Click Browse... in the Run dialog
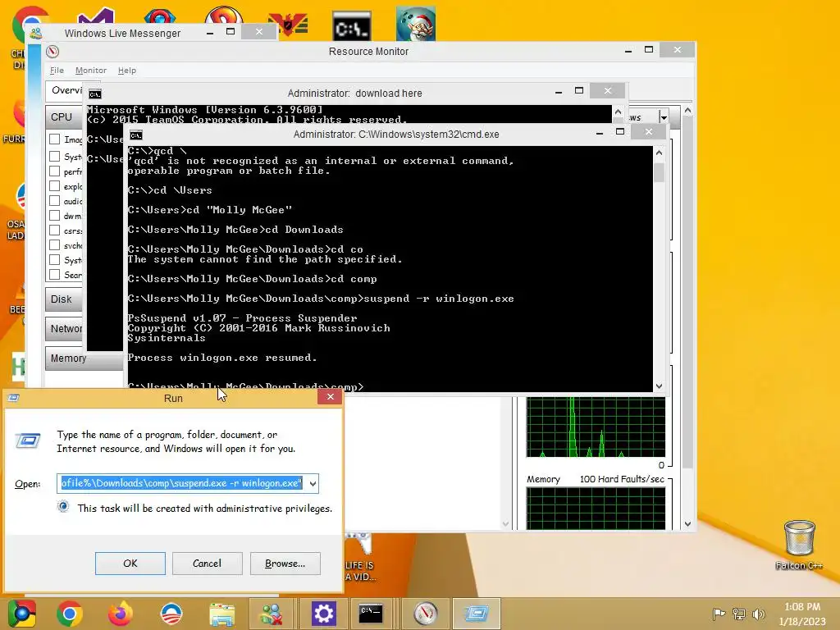 pyautogui.click(x=285, y=564)
